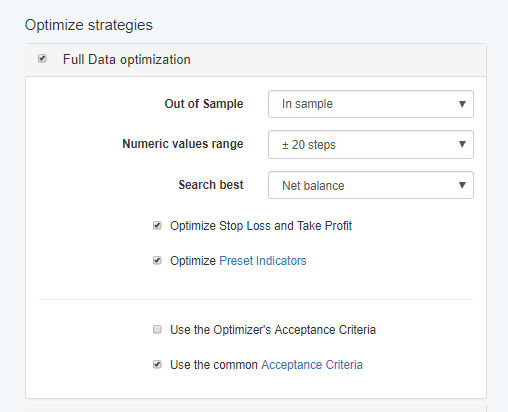Image resolution: width=508 pixels, height=412 pixels.
Task: Open the Numeric values range dropdown
Action: (371, 145)
